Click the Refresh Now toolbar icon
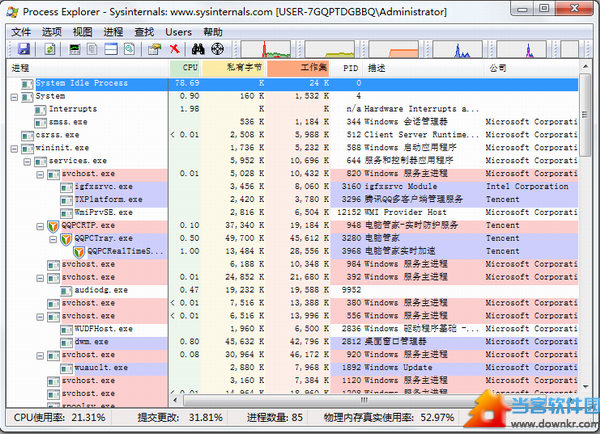This screenshot has height=434, width=600. (x=50, y=49)
